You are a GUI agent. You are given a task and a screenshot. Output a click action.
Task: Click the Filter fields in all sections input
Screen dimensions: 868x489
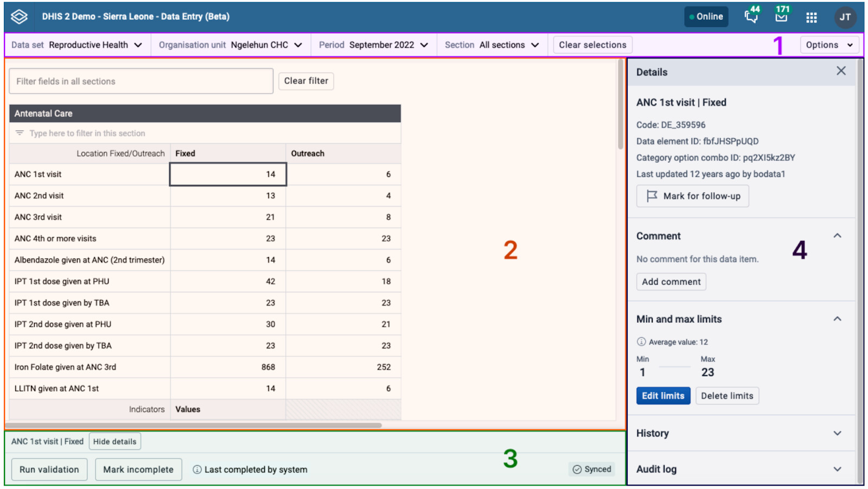point(141,81)
